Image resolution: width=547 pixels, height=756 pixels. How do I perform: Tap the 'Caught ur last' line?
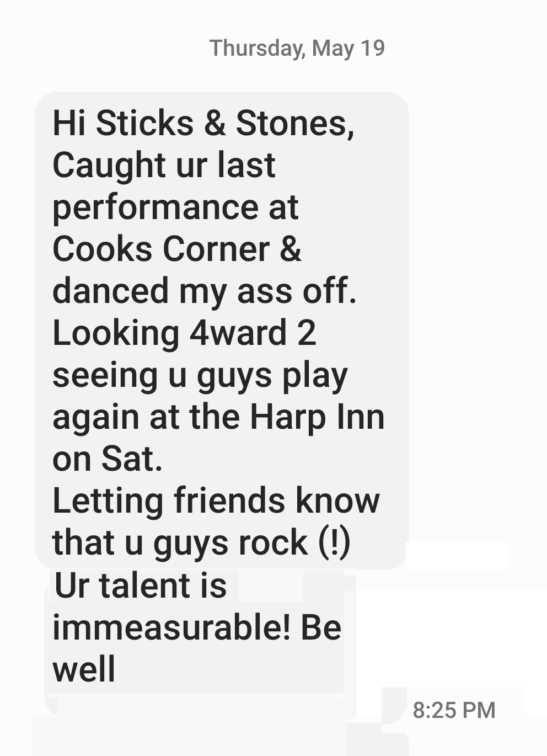164,165
